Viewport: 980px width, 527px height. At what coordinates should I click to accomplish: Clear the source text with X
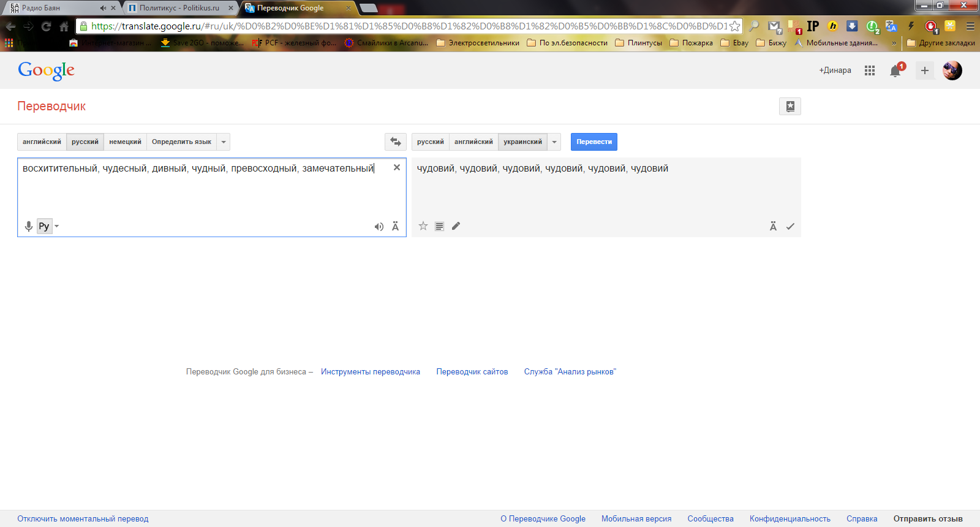pos(397,167)
